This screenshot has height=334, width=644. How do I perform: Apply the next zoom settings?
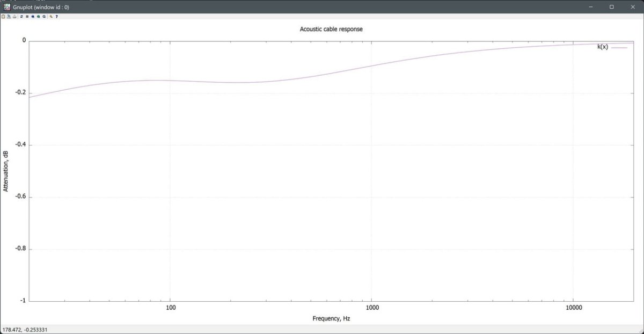coord(38,17)
